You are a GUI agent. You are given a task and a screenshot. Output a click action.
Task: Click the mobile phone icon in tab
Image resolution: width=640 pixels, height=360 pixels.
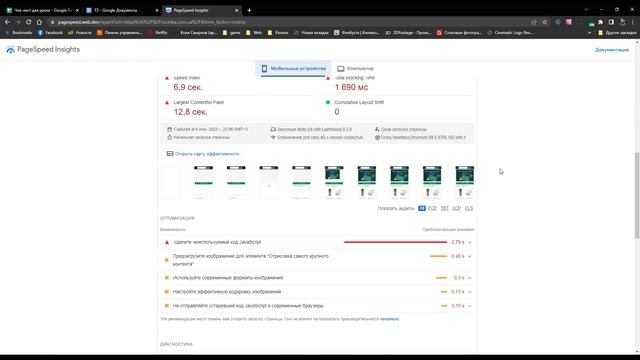[x=264, y=69]
